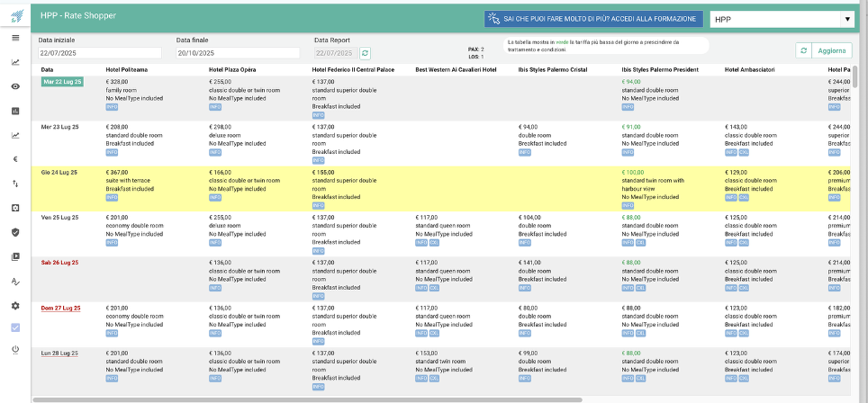Click the eye icon in sidebar
This screenshot has height=403, width=868.
(x=15, y=86)
